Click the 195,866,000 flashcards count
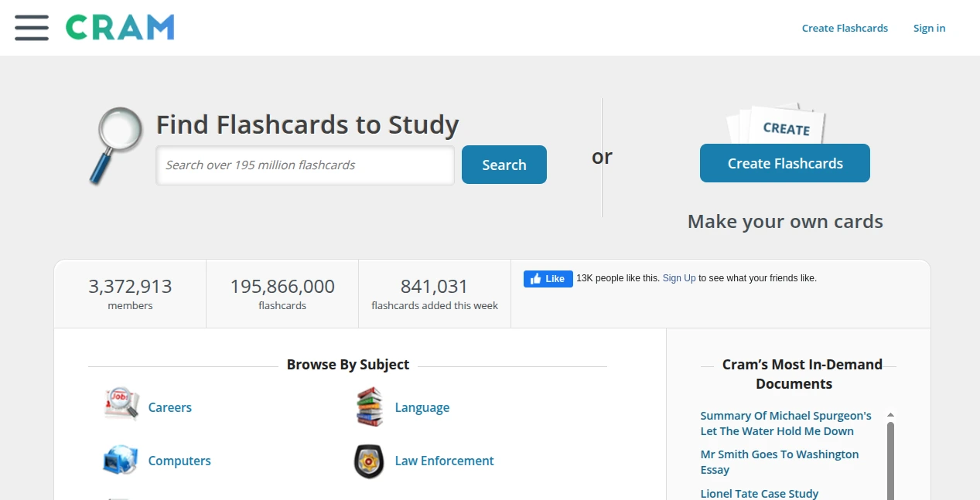 [x=282, y=287]
